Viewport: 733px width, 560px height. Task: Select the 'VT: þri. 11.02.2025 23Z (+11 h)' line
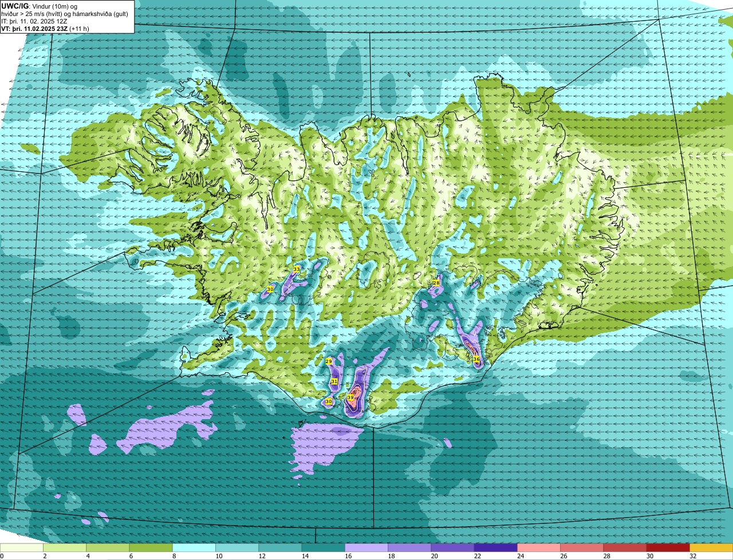click(45, 29)
